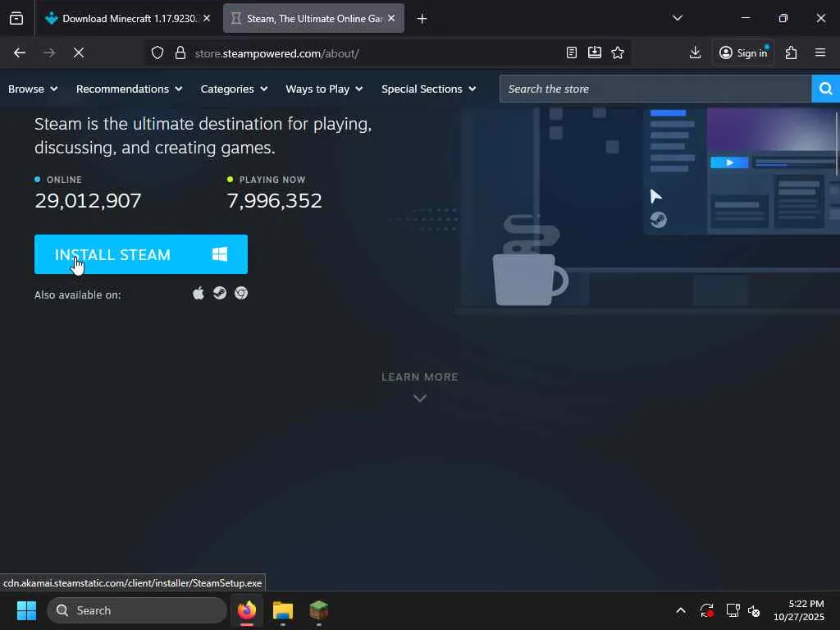Toggle reader view icon
Viewport: 840px width, 630px height.
click(572, 52)
